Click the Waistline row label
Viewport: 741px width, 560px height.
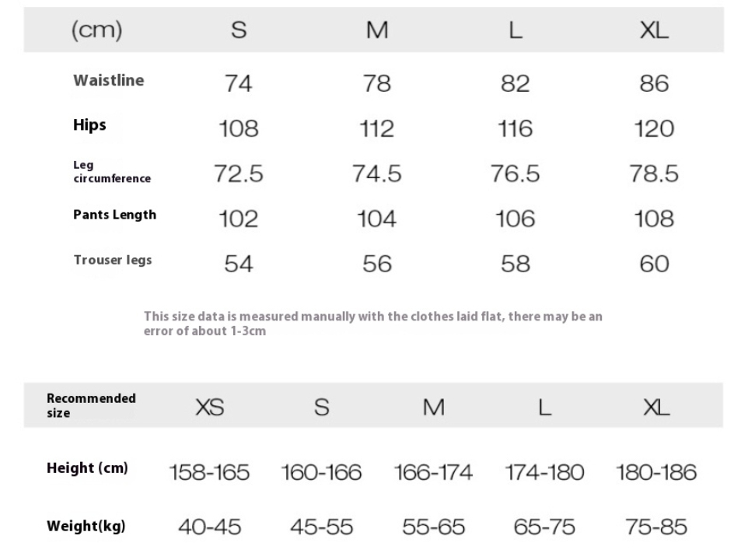tap(109, 80)
